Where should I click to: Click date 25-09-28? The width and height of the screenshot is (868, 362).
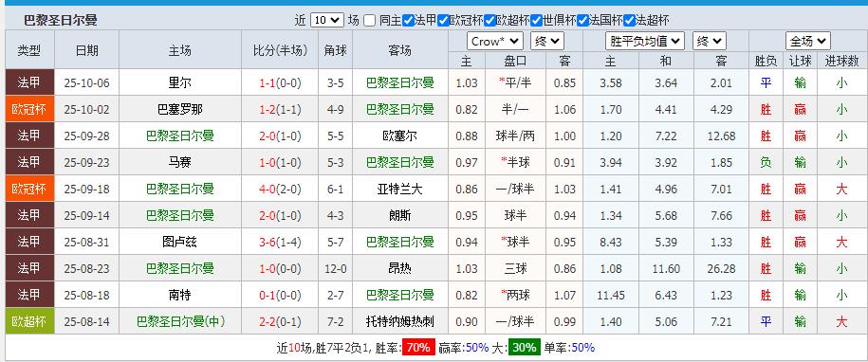(x=87, y=136)
